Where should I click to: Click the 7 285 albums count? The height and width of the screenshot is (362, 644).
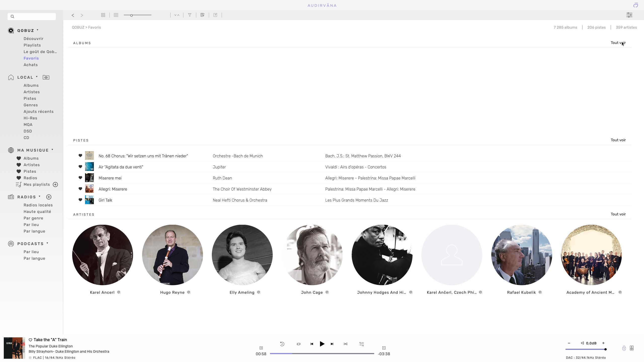(x=565, y=27)
